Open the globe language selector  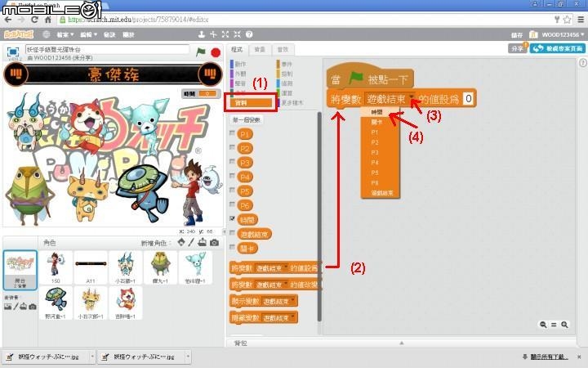click(x=46, y=34)
